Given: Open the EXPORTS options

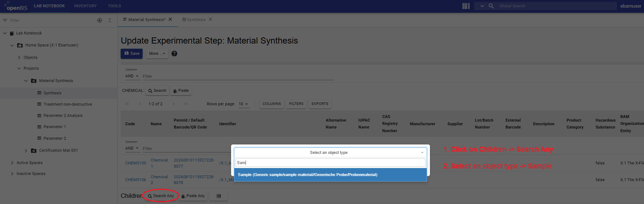Looking at the screenshot, I should [x=320, y=104].
